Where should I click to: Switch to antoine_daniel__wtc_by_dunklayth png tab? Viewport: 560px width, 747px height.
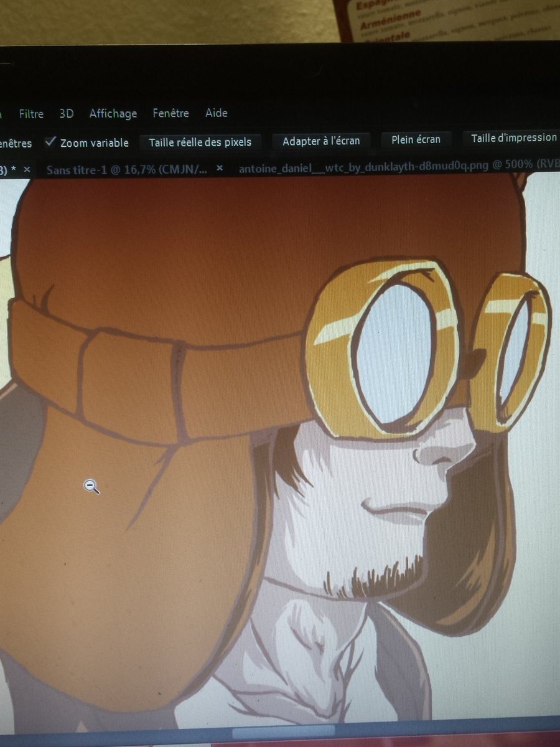pos(398,167)
